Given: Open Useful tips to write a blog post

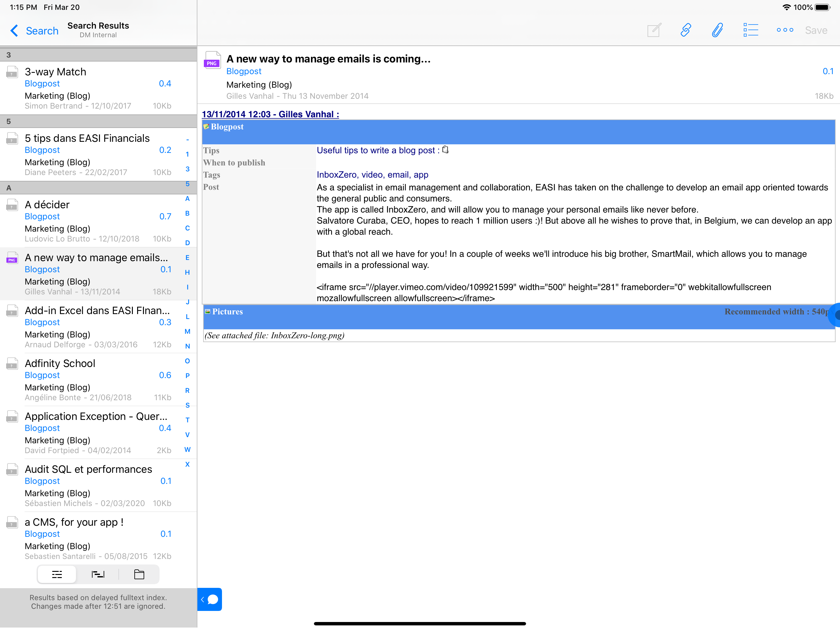Looking at the screenshot, I should coord(378,150).
